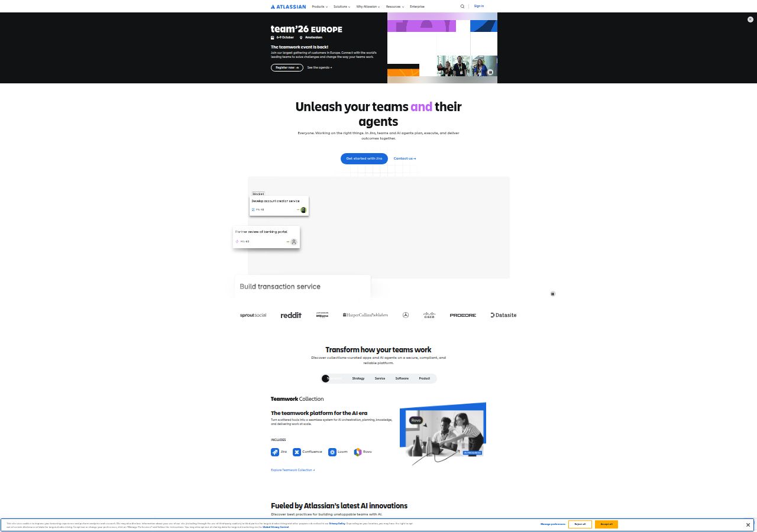The width and height of the screenshot is (757, 532).
Task: Click the Datasite logo
Action: [504, 315]
